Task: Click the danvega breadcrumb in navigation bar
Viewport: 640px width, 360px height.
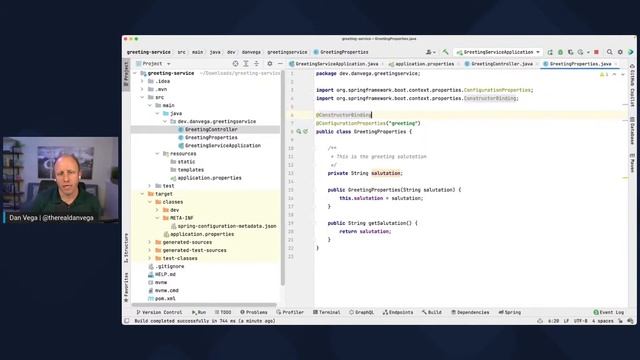Action: coord(251,52)
